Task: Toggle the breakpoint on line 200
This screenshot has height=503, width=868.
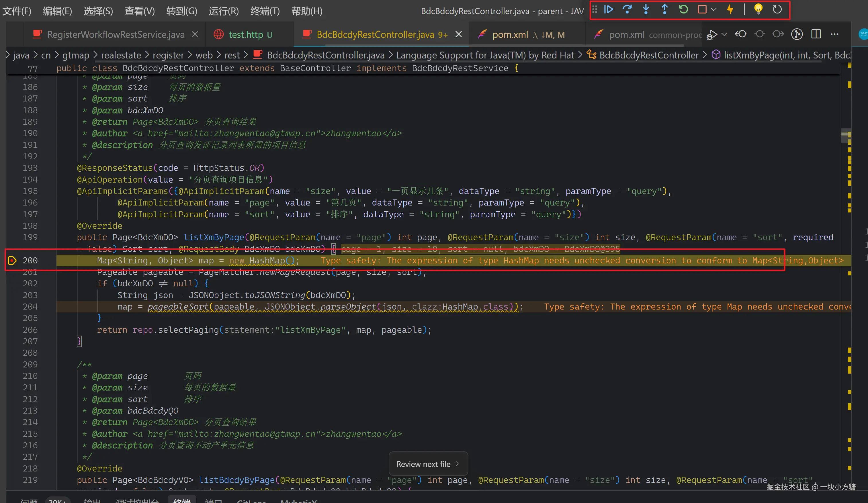Action: pos(12,261)
